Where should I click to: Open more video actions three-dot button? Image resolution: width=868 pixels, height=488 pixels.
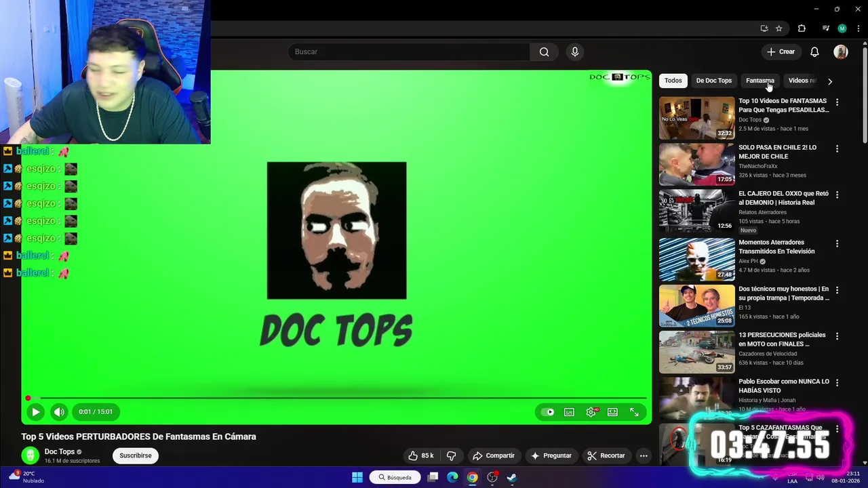(x=644, y=455)
